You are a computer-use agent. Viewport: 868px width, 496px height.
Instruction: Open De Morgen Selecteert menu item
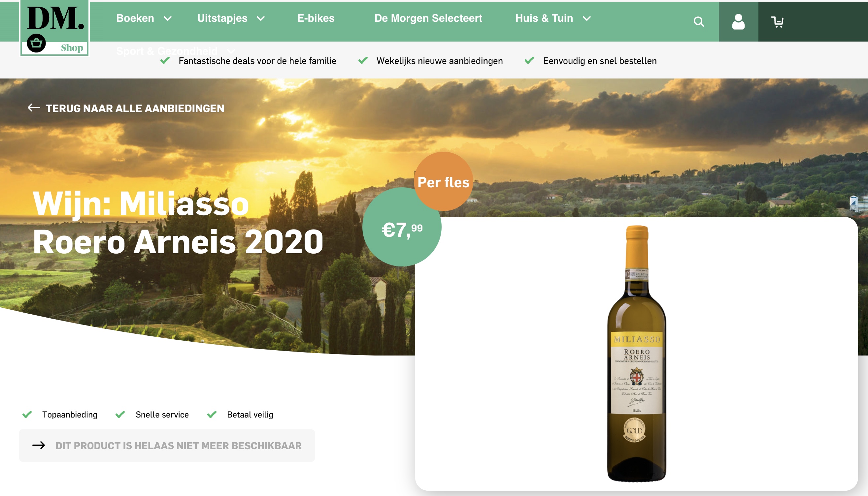428,18
